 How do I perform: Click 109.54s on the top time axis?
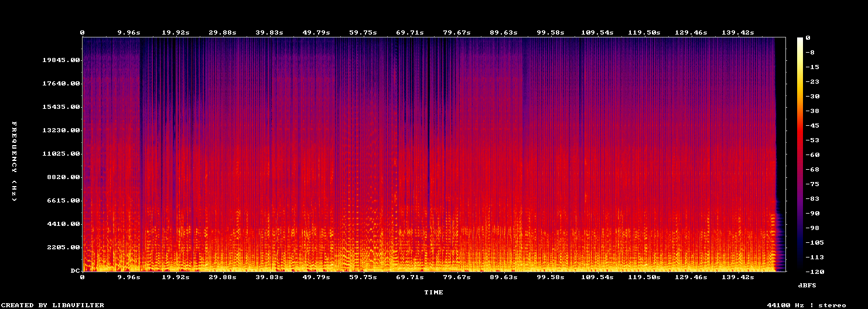[x=597, y=33]
